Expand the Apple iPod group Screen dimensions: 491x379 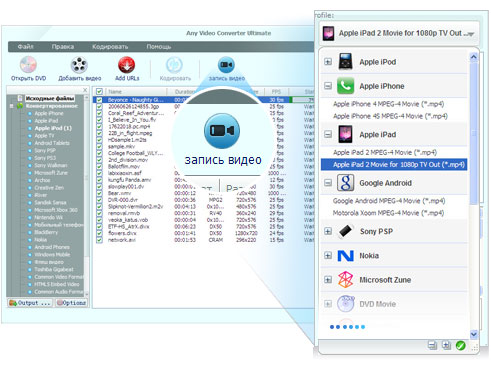[328, 62]
